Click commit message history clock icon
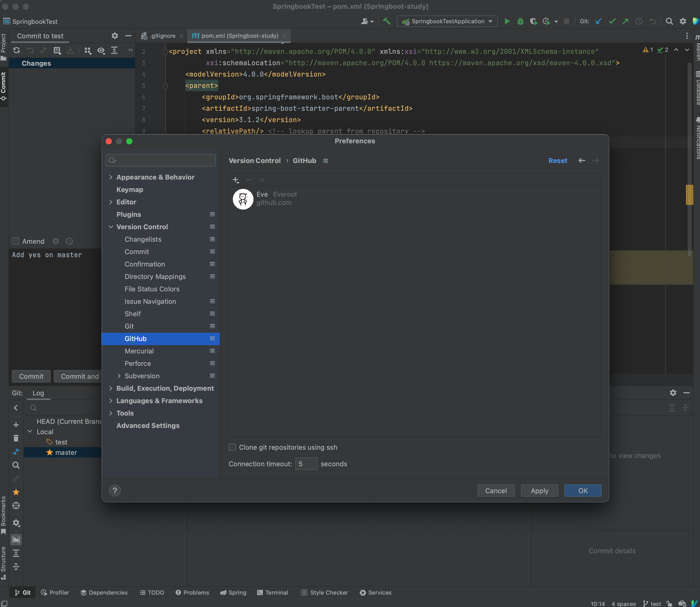 pyautogui.click(x=69, y=241)
